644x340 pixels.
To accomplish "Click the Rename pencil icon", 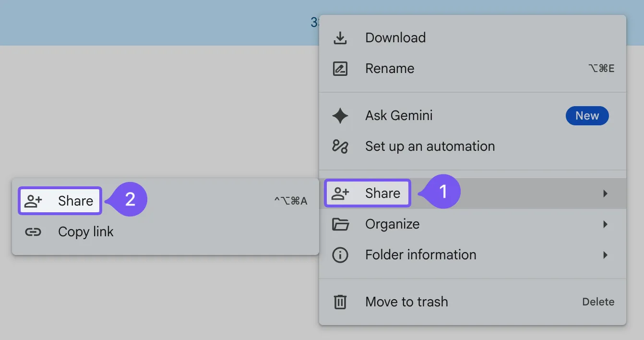I will coord(340,69).
